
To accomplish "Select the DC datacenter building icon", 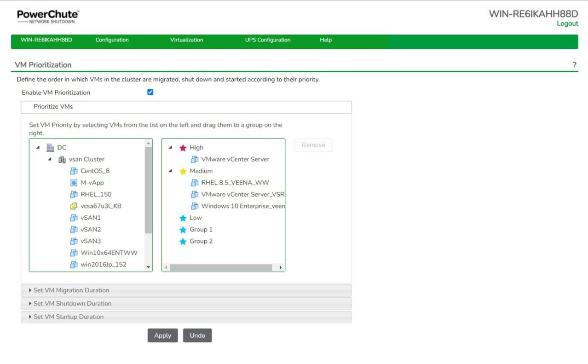I will click(51, 148).
